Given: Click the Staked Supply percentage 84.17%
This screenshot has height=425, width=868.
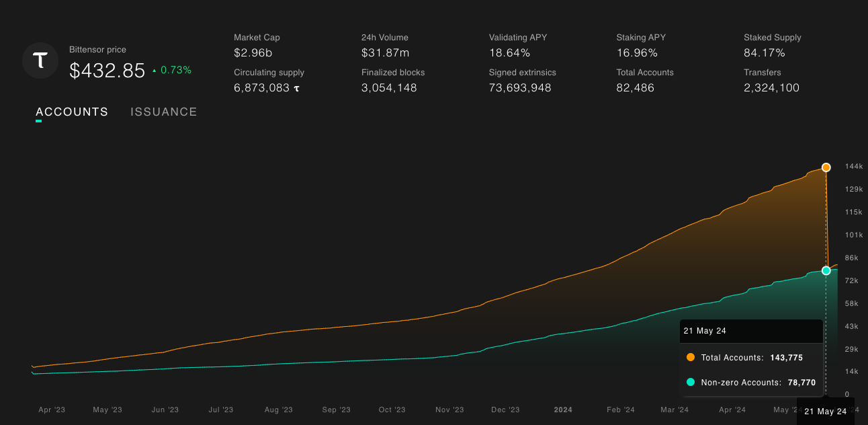Looking at the screenshot, I should point(765,52).
